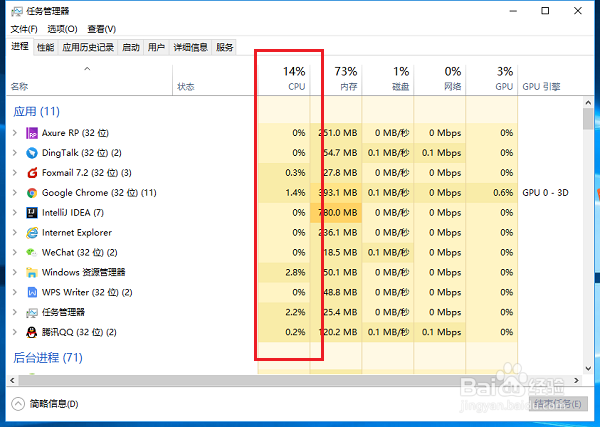Viewport: 600px width, 427px height.
Task: Expand the Internet Explorer process row
Action: click(x=15, y=232)
